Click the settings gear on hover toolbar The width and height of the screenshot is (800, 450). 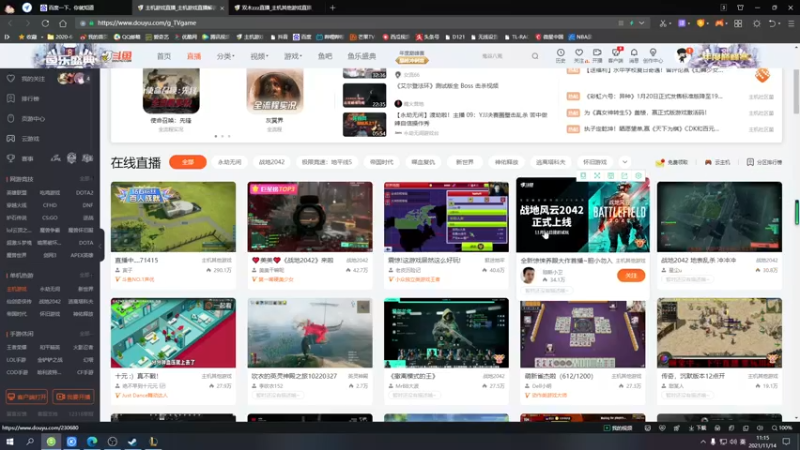click(x=638, y=176)
